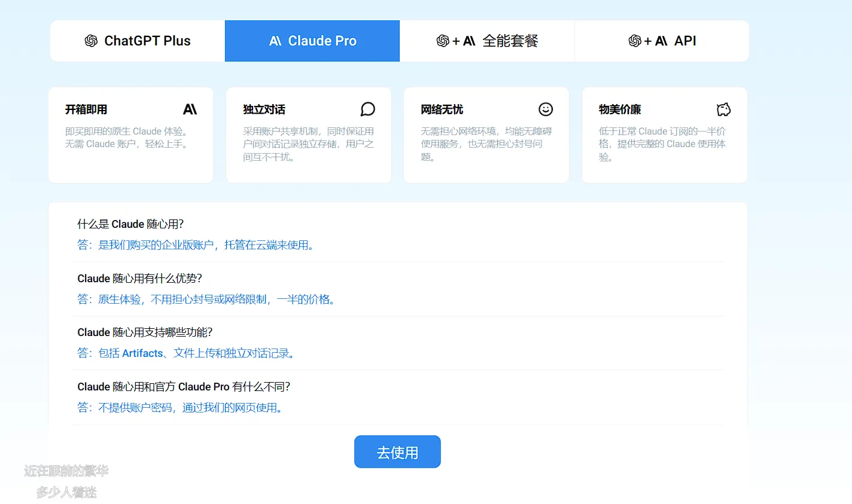Click the OpenAI logo in 全能套餐 tab
The height and width of the screenshot is (504, 852).
(443, 41)
